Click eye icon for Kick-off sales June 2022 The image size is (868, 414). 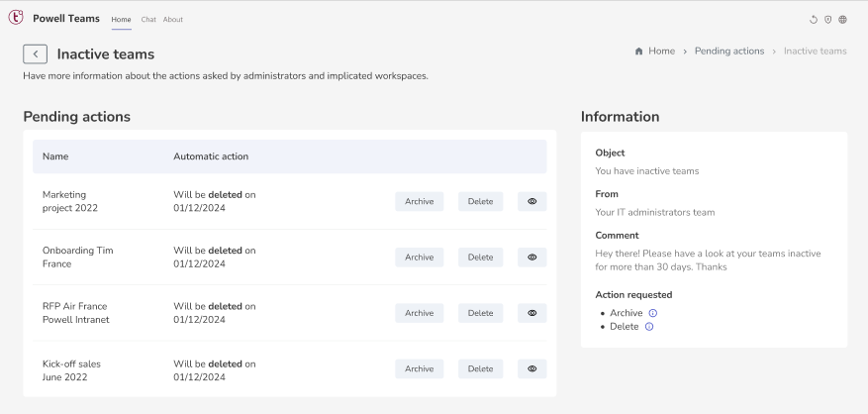pyautogui.click(x=531, y=368)
